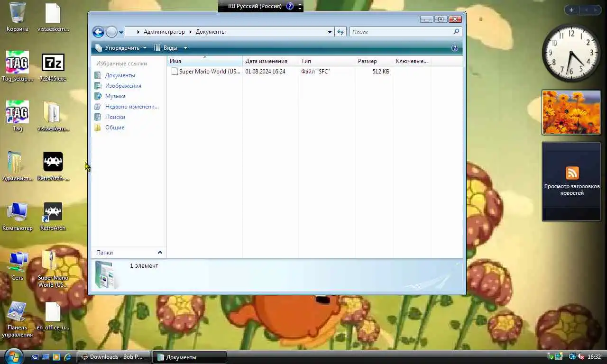Sort by the Тип column header
The height and width of the screenshot is (364, 607).
[327, 61]
